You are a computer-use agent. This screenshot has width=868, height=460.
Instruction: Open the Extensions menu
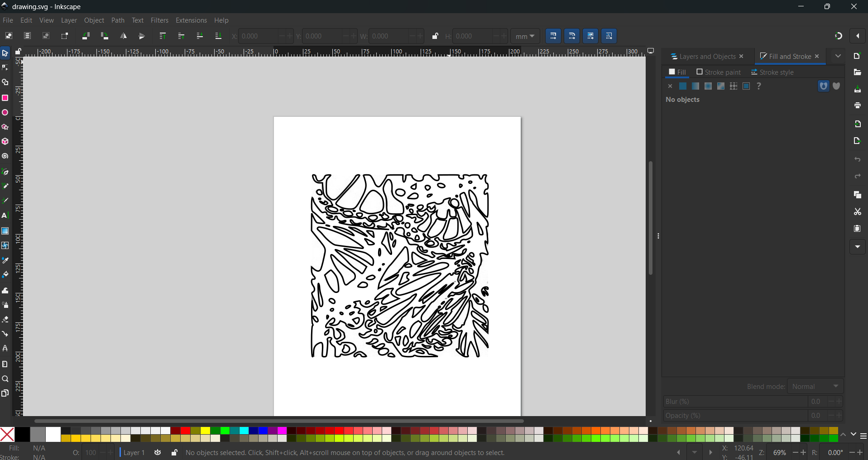[191, 20]
